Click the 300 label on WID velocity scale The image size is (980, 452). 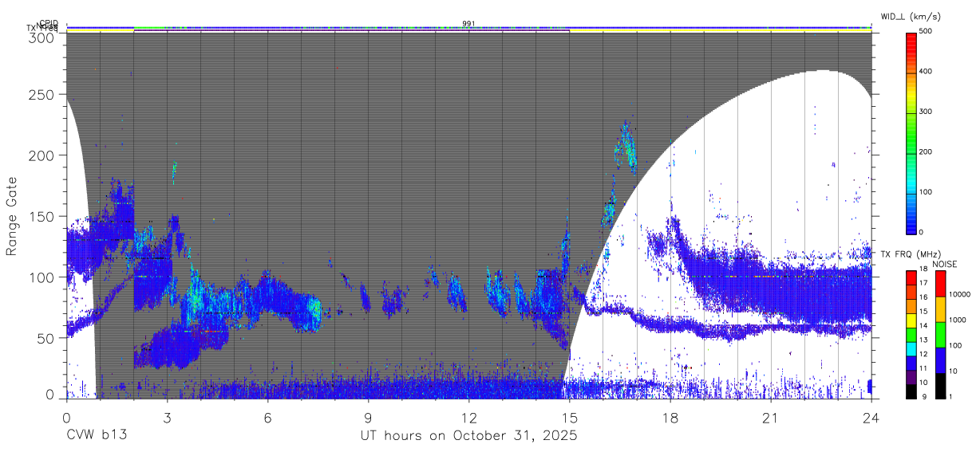[x=927, y=112]
